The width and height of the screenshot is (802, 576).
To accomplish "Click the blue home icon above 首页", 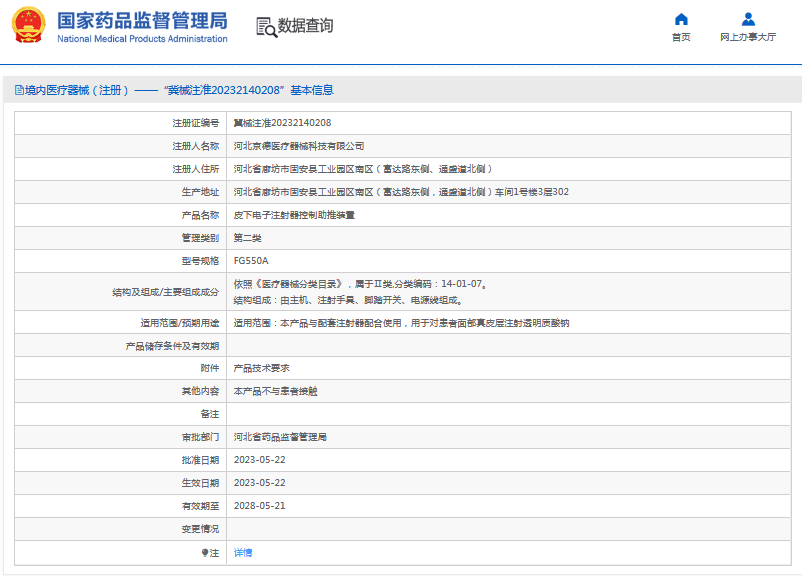I will [x=681, y=18].
